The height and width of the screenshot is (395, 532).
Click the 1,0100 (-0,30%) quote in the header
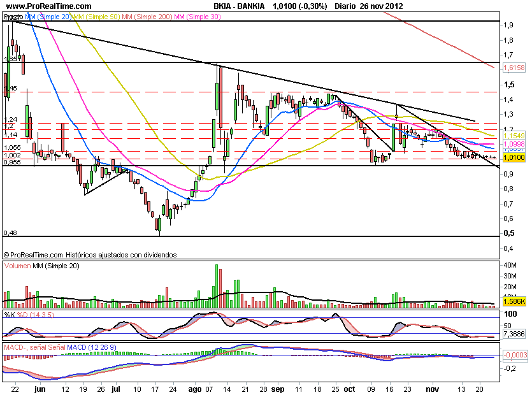click(x=300, y=6)
